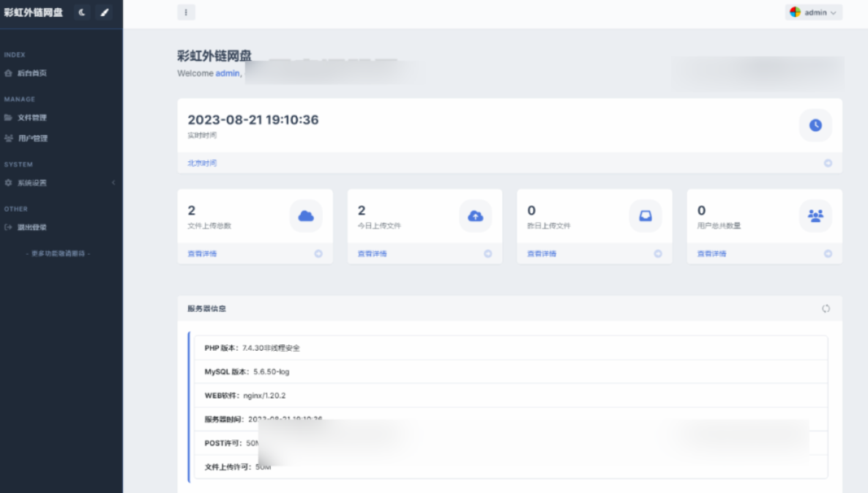The height and width of the screenshot is (493, 868).
Task: Click the 北京时间 link
Action: pyautogui.click(x=202, y=163)
